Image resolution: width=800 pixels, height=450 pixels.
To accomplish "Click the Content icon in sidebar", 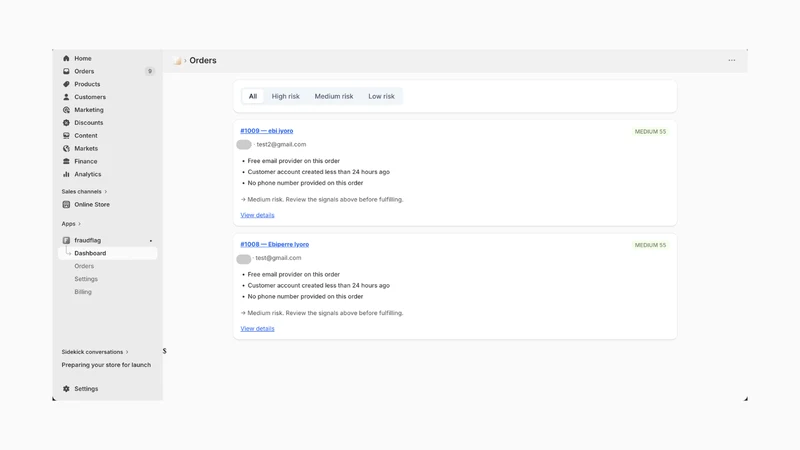I will [x=66, y=136].
